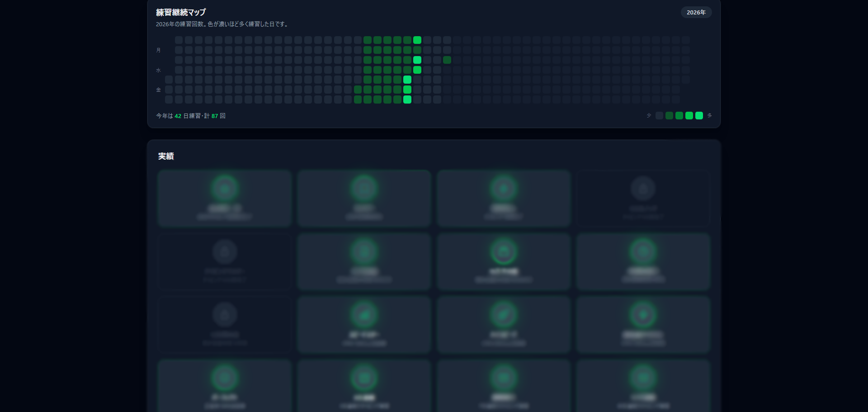Open the first achievement card under 実績
The height and width of the screenshot is (412, 868).
pos(224,198)
